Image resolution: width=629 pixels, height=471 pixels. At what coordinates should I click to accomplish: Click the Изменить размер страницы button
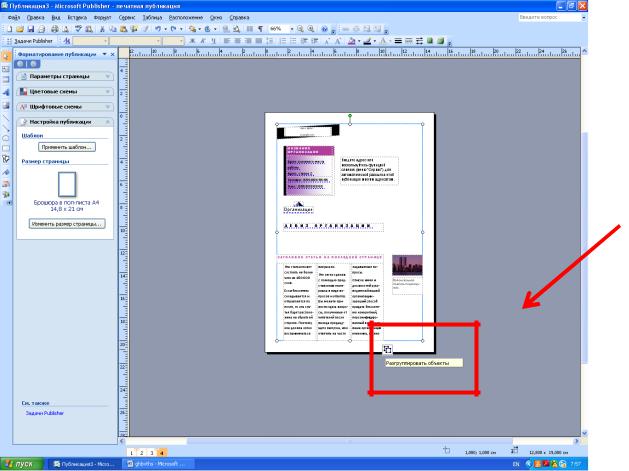[67, 224]
